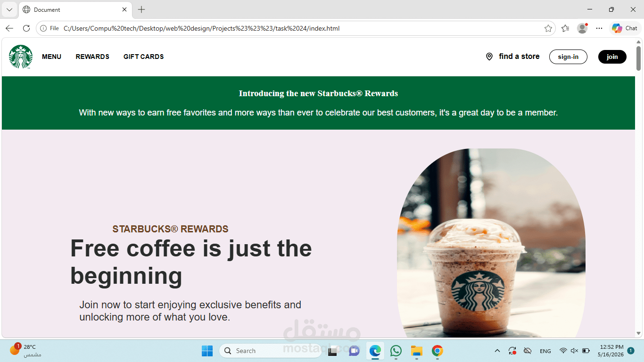Screen dimensions: 644x362
Task: Select the Document browser tab
Action: [75, 9]
